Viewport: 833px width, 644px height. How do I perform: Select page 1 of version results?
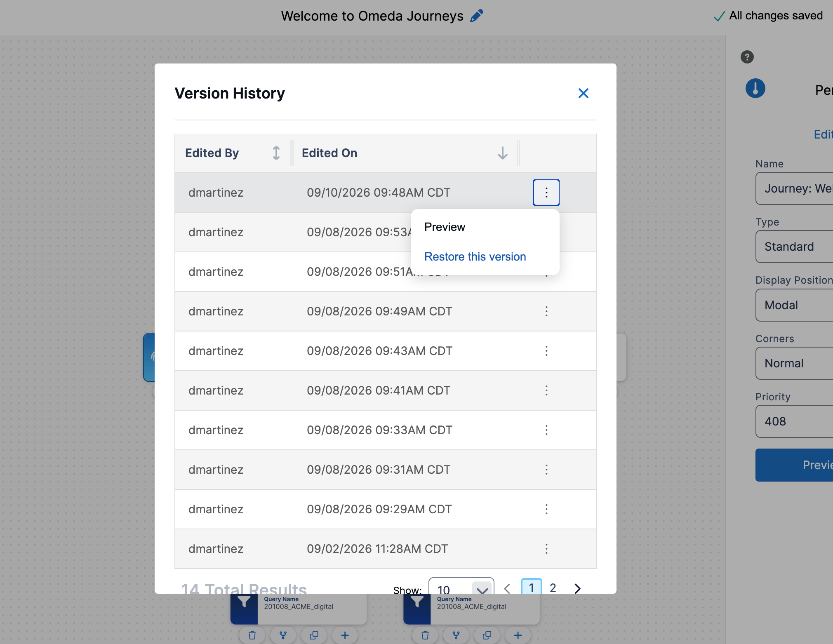[532, 587]
